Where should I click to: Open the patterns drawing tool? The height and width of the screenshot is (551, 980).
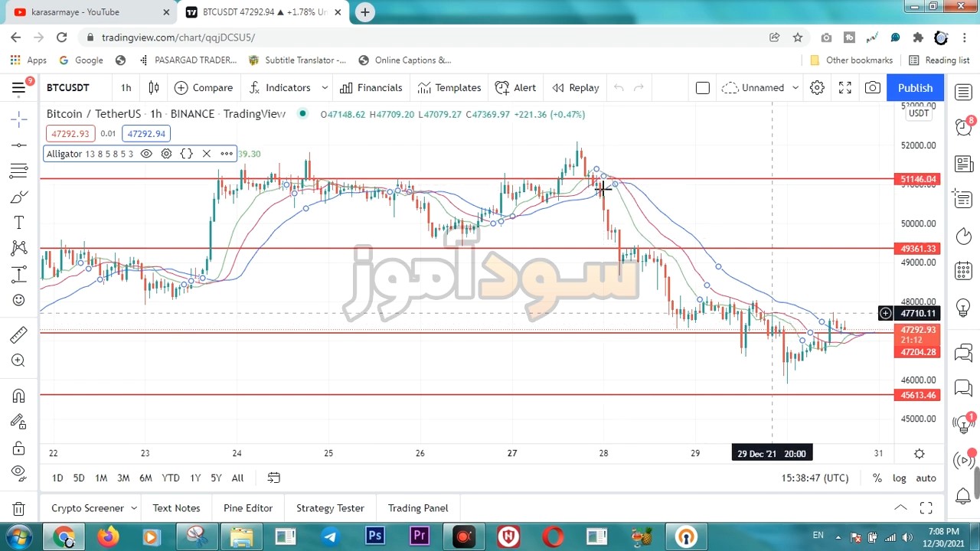[x=19, y=248]
